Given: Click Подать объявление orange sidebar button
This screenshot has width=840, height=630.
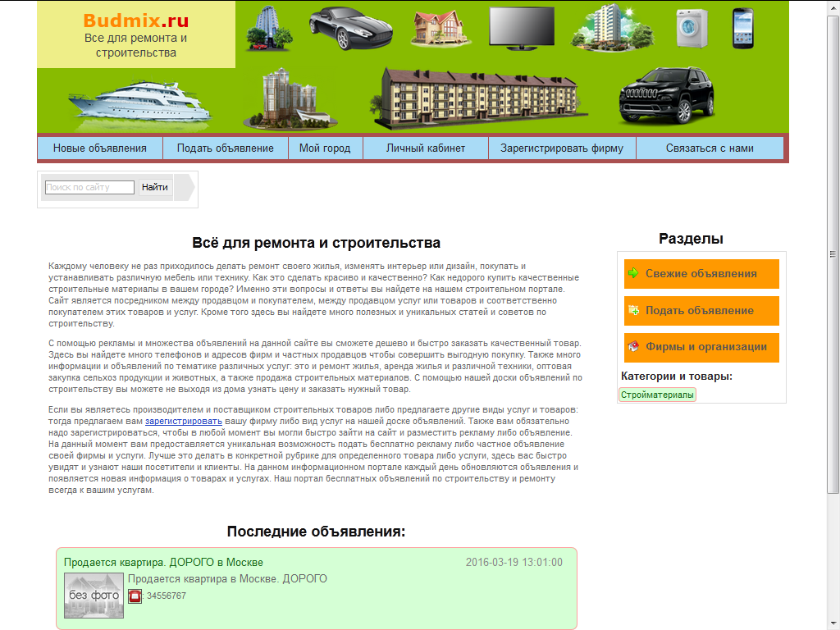Looking at the screenshot, I should pos(701,311).
